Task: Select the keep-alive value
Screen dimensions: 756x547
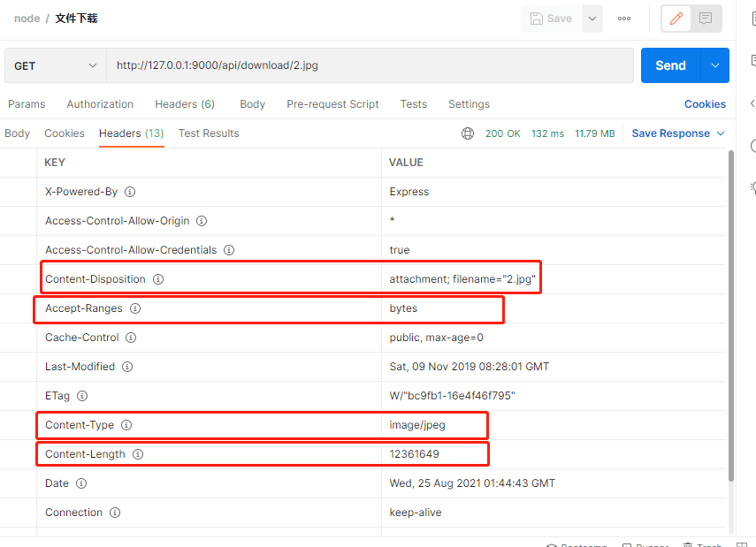Action: pos(415,513)
